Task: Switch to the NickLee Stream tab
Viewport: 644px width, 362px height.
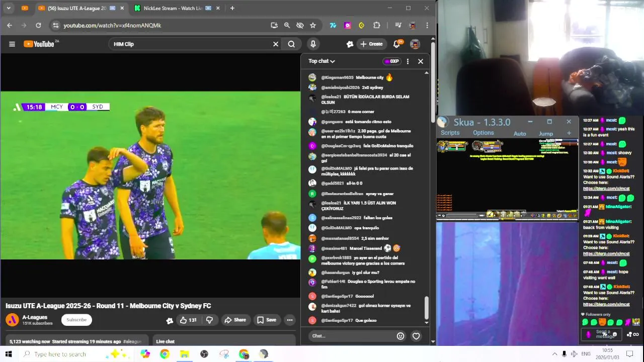Action: pos(175,8)
